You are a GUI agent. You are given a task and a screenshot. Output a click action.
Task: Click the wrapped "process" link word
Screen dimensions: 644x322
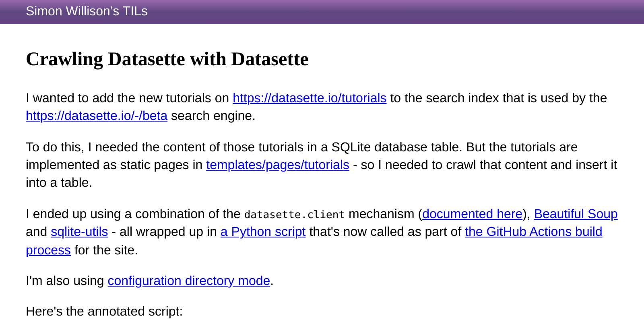click(x=48, y=250)
